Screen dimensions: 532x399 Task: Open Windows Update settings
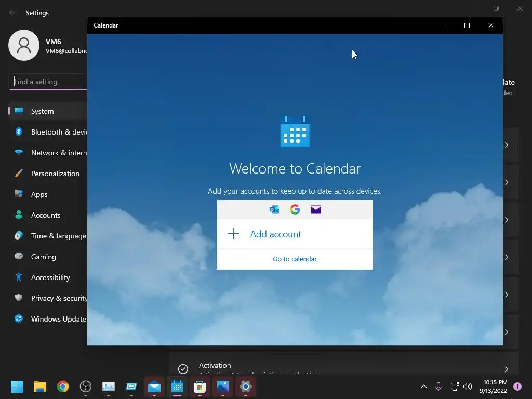pos(48,319)
